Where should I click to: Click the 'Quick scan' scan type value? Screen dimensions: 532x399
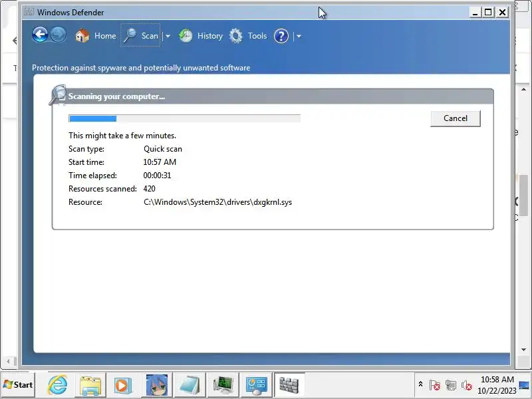(x=163, y=149)
